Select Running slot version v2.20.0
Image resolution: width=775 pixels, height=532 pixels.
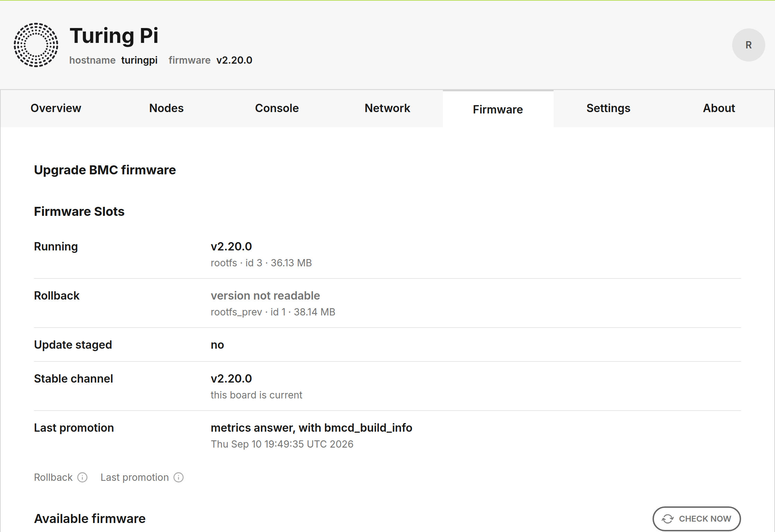coord(231,247)
